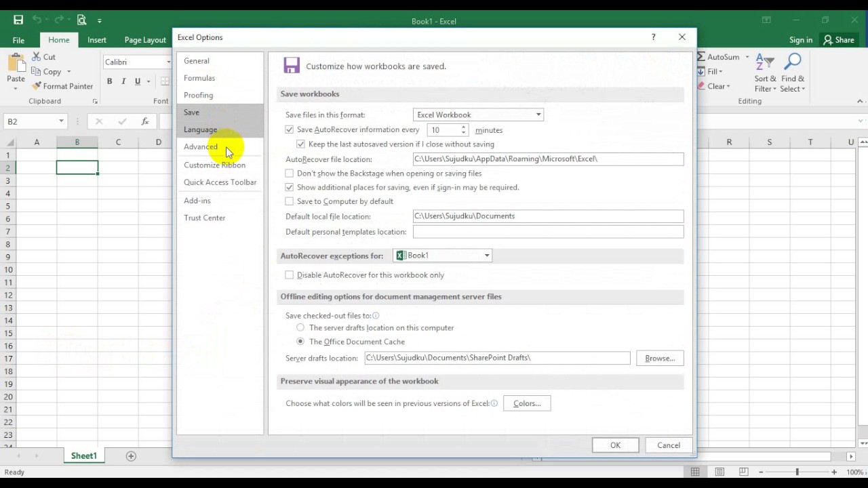Click the zoom slider handle in status bar
Image resolution: width=868 pixels, height=488 pixels.
pyautogui.click(x=797, y=472)
